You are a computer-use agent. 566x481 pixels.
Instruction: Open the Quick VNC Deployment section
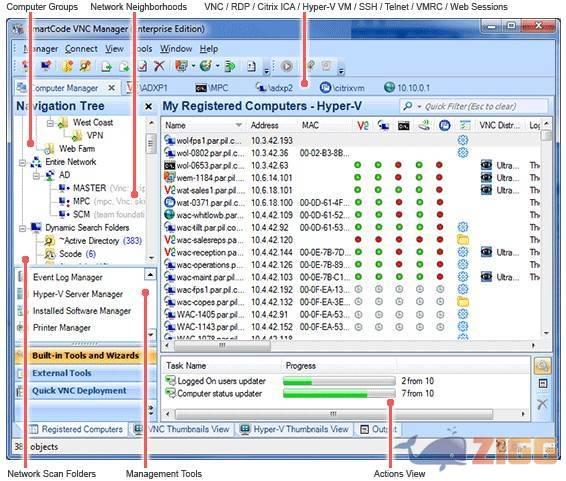[86, 391]
